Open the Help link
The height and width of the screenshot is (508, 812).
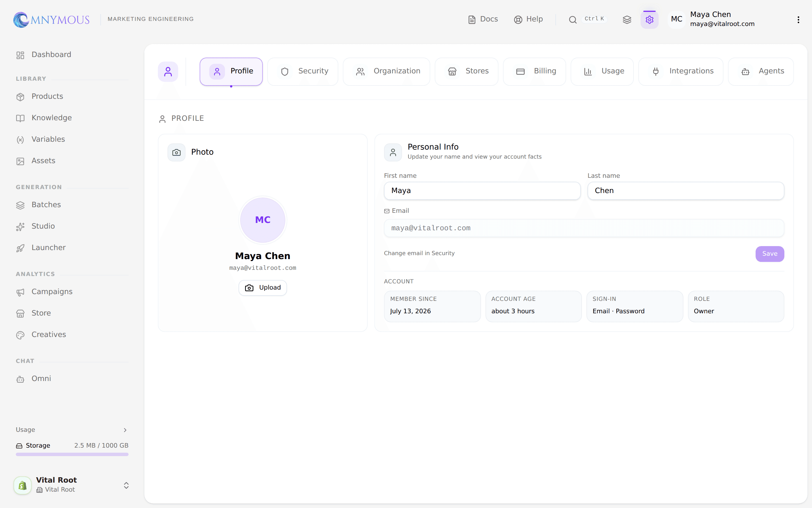tap(528, 19)
